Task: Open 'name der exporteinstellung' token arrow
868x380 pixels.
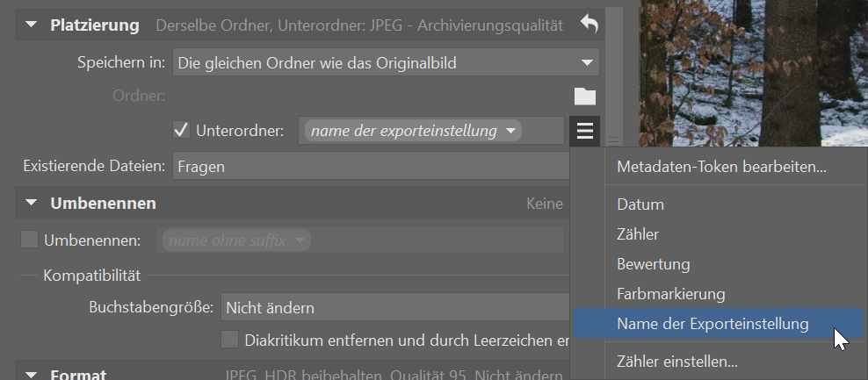Action: point(510,131)
